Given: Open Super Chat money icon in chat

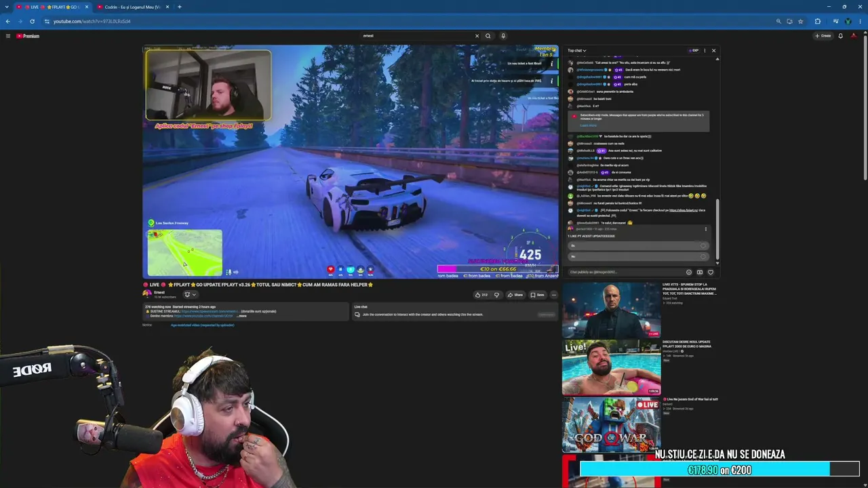Looking at the screenshot, I should pyautogui.click(x=700, y=272).
